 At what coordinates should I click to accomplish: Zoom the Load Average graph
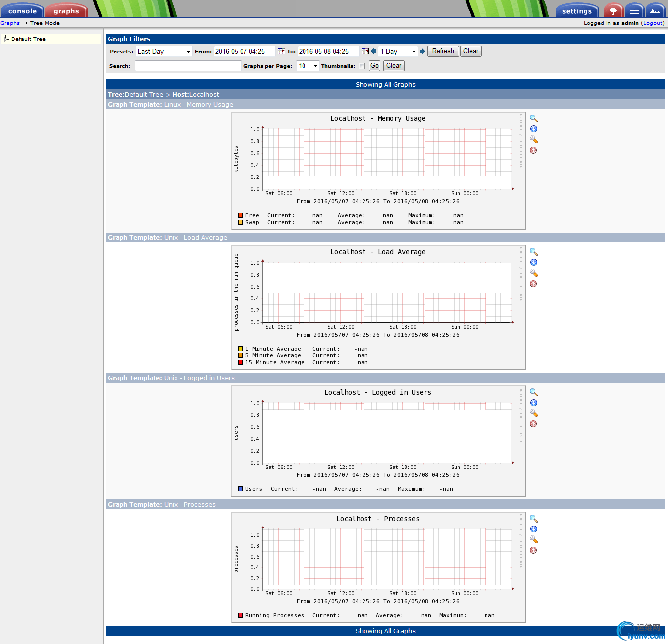click(x=534, y=252)
